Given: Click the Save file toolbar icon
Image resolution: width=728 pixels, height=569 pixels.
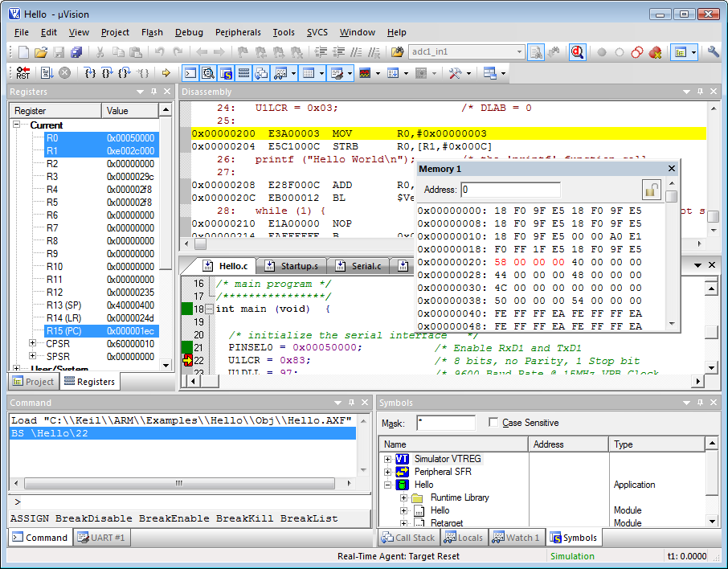Looking at the screenshot, I should point(59,52).
